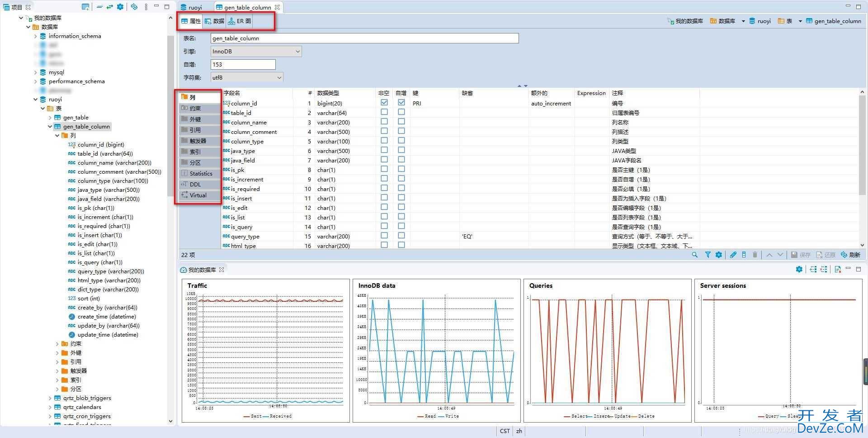868x438 pixels.
Task: Collapse all tree nodes in project panel
Action: click(x=99, y=7)
